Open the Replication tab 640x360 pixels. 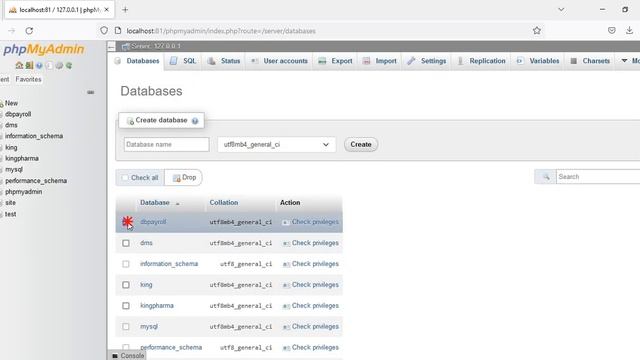point(481,61)
